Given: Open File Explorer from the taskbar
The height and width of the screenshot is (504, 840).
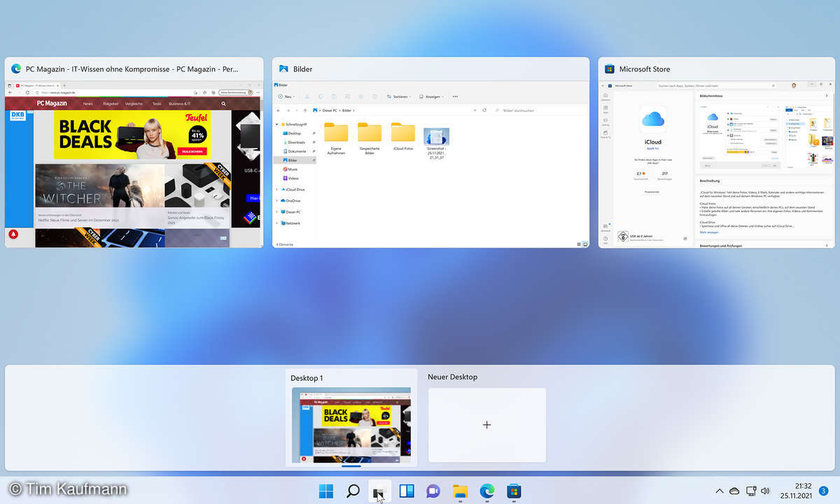Looking at the screenshot, I should tap(460, 491).
